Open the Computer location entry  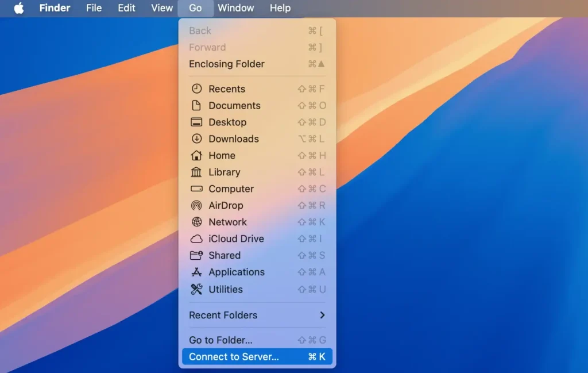click(231, 189)
